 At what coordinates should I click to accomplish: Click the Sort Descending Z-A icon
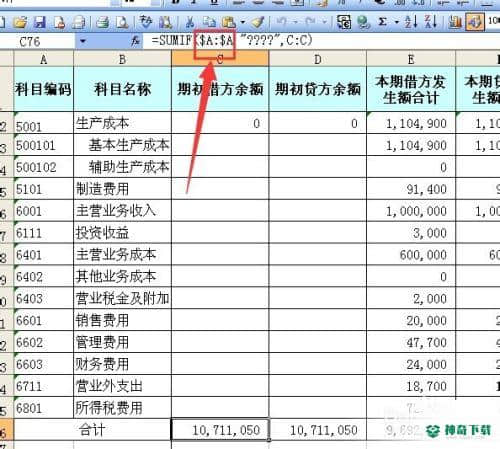coord(430,22)
